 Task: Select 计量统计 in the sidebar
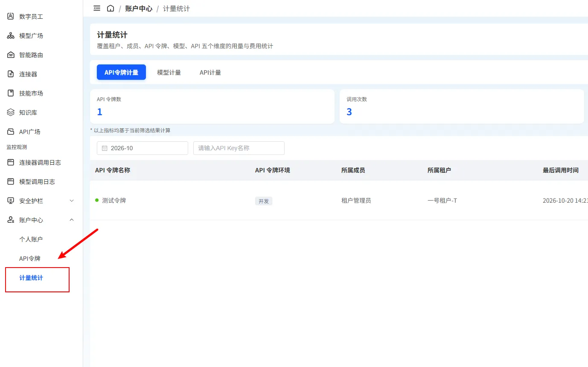[x=31, y=278]
